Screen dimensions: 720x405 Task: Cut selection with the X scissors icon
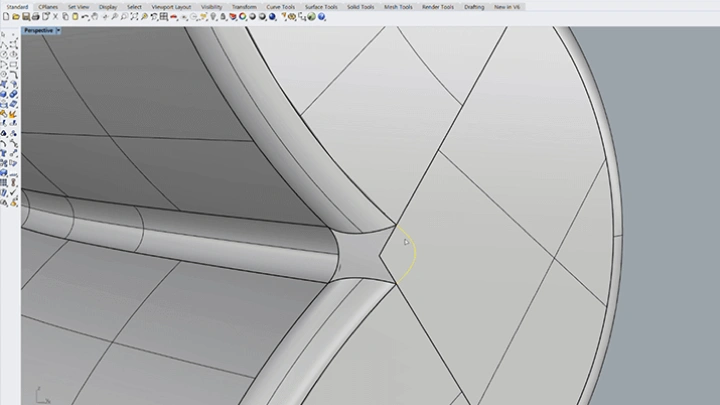coord(55,17)
